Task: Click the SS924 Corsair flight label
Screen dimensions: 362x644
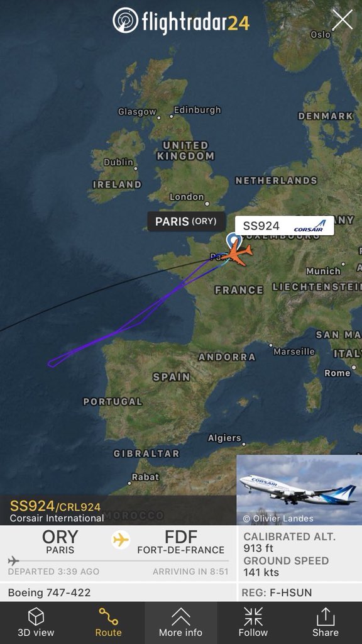Action: pos(285,226)
